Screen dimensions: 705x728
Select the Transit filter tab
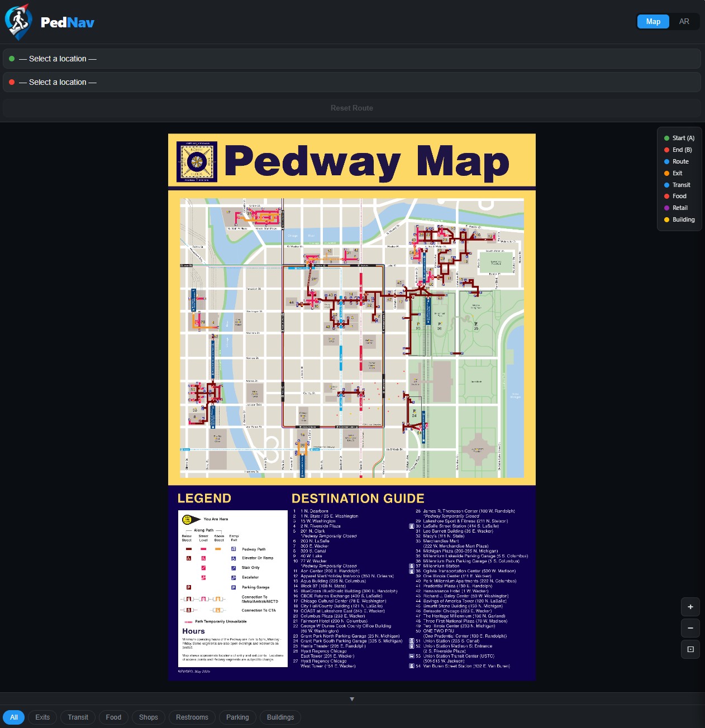point(78,717)
